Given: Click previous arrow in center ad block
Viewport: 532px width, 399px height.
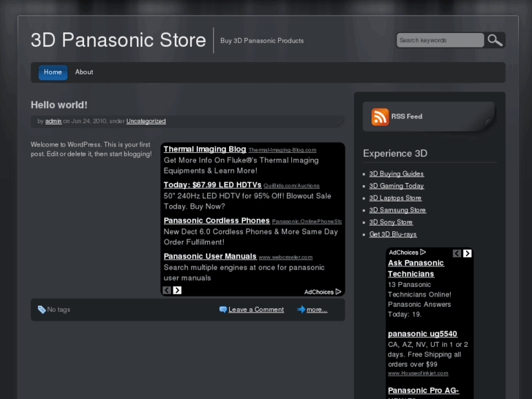Looking at the screenshot, I should click(x=167, y=291).
